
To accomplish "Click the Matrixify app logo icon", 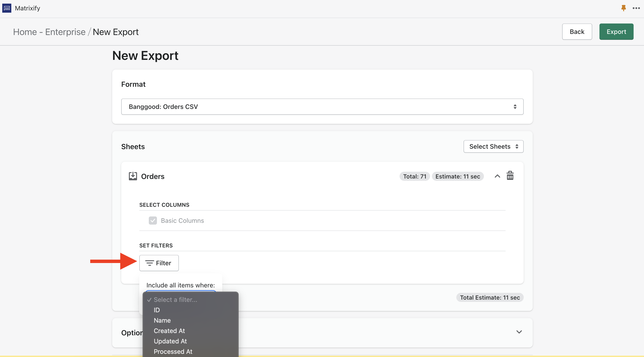I will coord(7,8).
